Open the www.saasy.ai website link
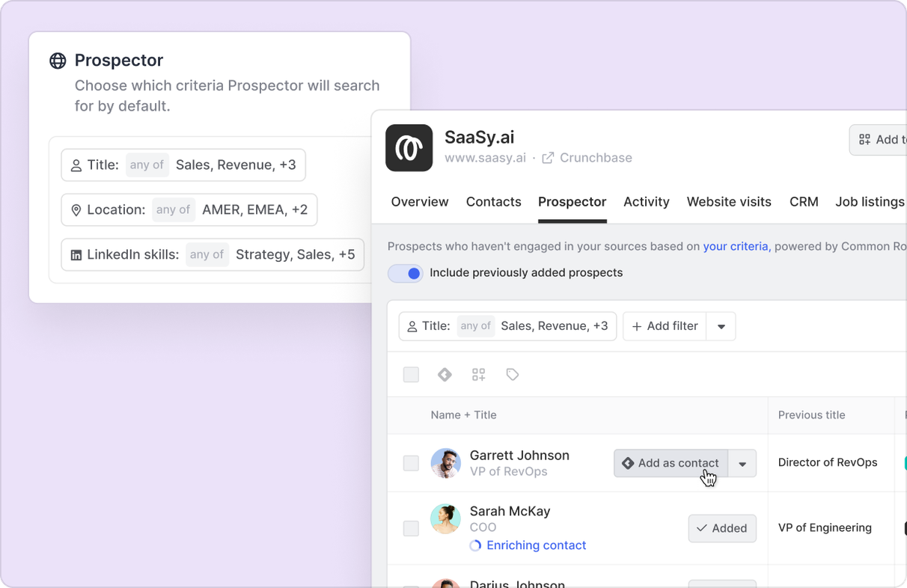The image size is (907, 588). [485, 158]
